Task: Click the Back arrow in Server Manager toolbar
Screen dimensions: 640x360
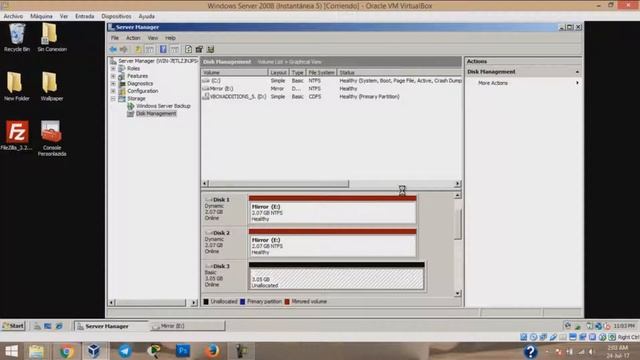Action: tap(113, 49)
